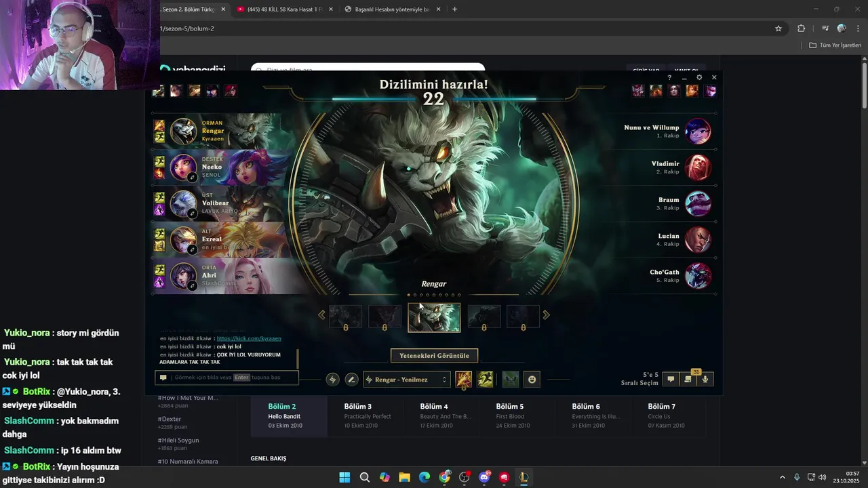The image size is (868, 488).
Task: Open the #10 Numaralı Kamara link
Action: click(188, 462)
